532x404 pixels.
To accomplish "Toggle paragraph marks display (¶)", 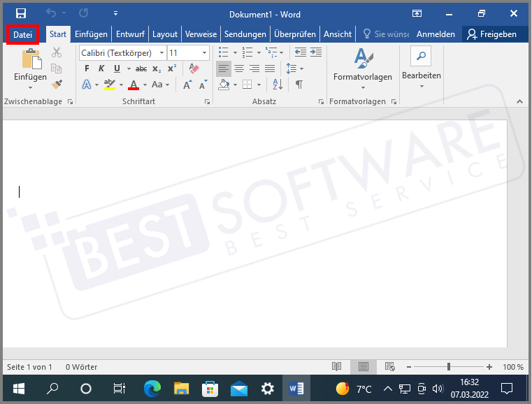I will point(299,84).
